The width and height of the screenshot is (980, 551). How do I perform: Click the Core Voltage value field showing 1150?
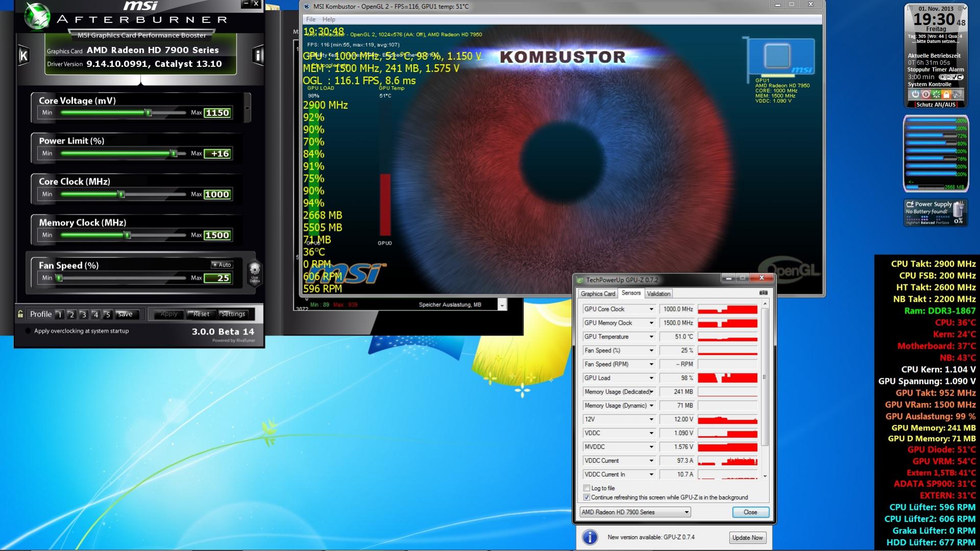click(218, 113)
